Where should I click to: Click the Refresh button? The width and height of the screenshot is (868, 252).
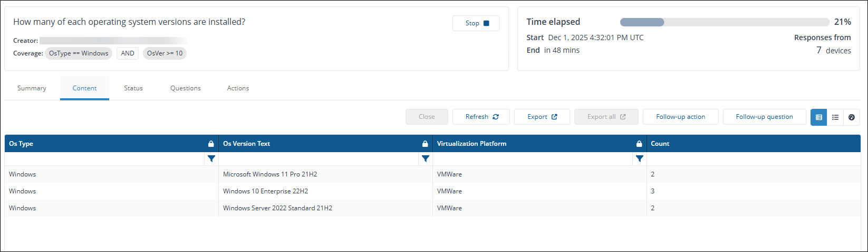point(481,117)
